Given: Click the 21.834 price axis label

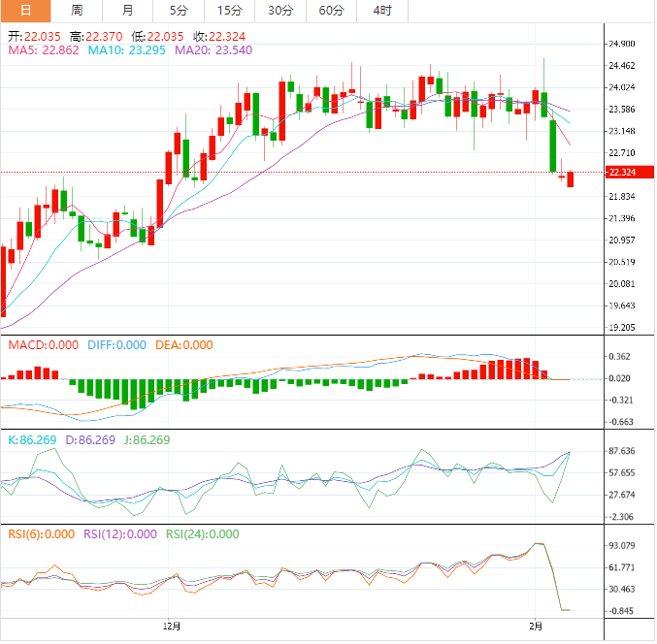Looking at the screenshot, I should click(x=622, y=196).
